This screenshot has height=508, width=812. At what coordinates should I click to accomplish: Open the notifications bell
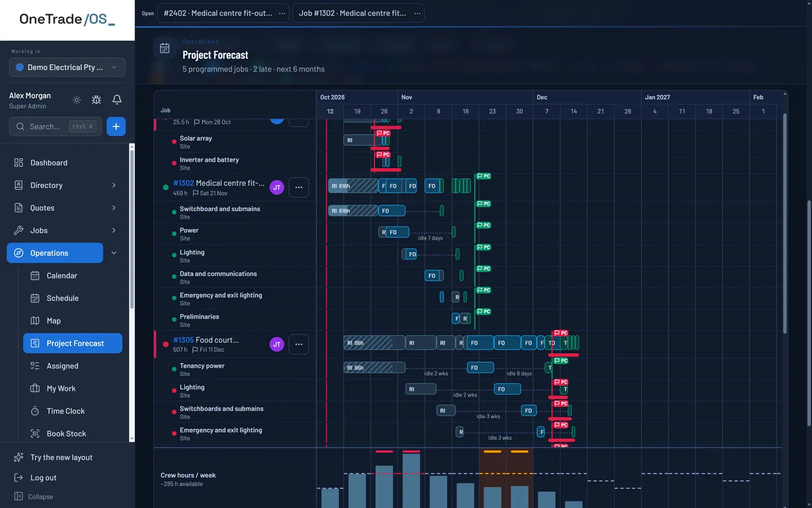(117, 100)
